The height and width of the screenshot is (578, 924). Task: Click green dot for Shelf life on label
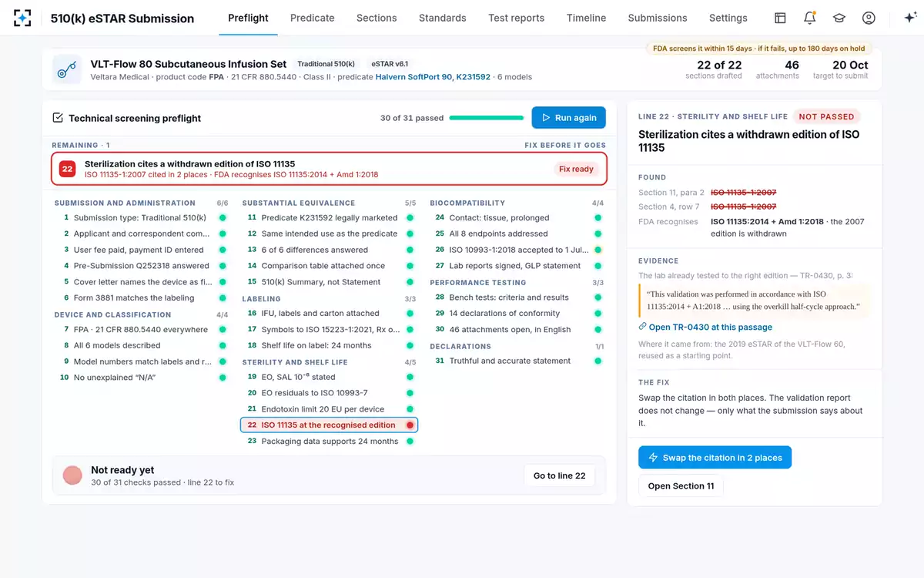coord(410,345)
